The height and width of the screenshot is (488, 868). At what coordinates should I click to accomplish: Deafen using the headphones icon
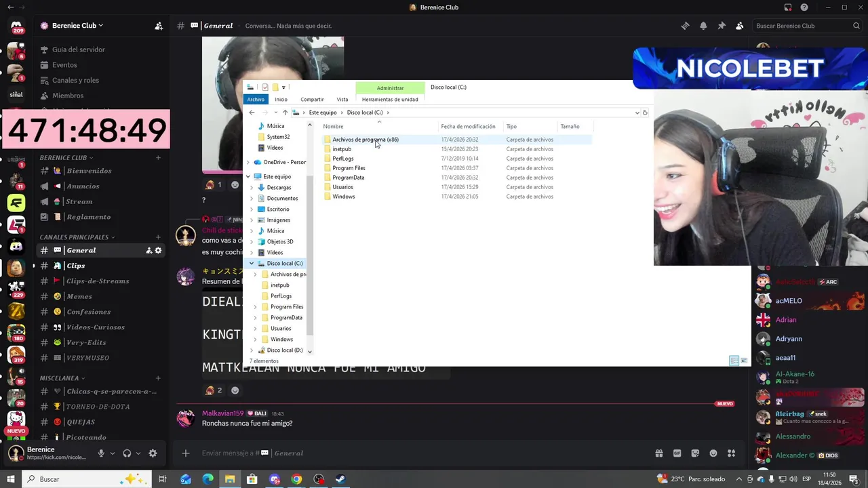tap(127, 453)
